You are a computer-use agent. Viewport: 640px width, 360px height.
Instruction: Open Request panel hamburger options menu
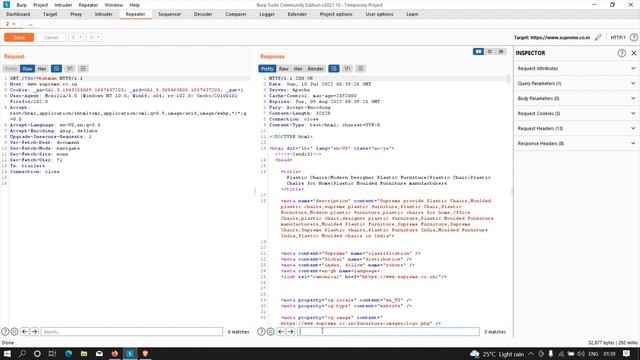pos(83,69)
